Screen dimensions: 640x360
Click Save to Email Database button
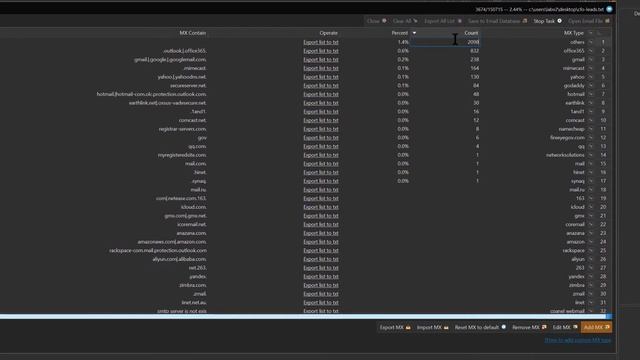[497, 21]
